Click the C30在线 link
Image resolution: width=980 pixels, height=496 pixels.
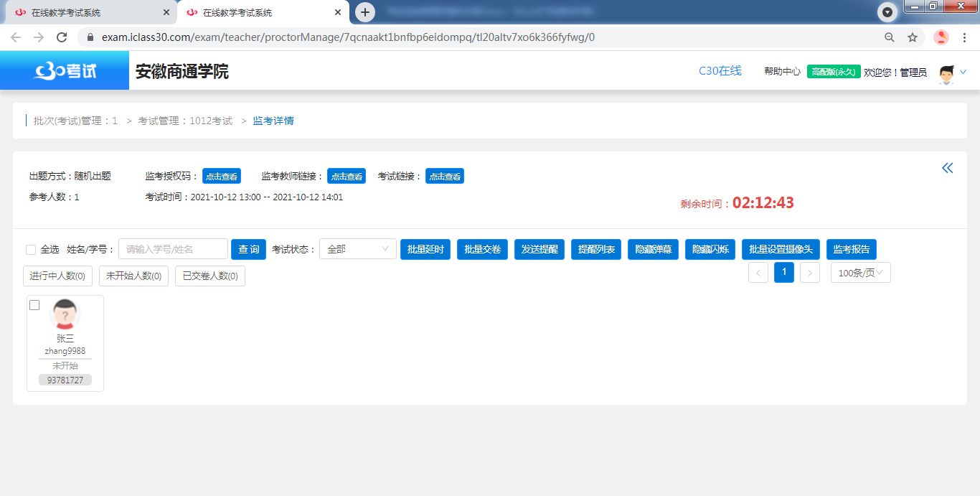pos(720,71)
